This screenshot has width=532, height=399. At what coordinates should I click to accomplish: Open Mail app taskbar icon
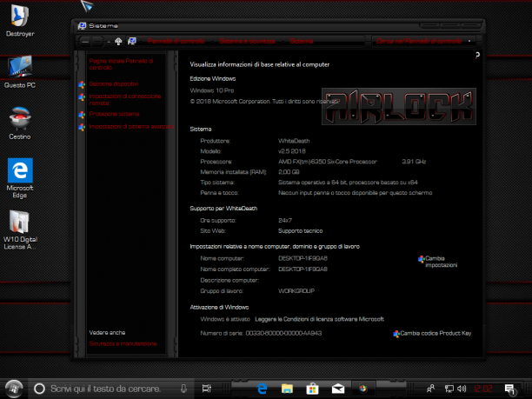(x=338, y=389)
